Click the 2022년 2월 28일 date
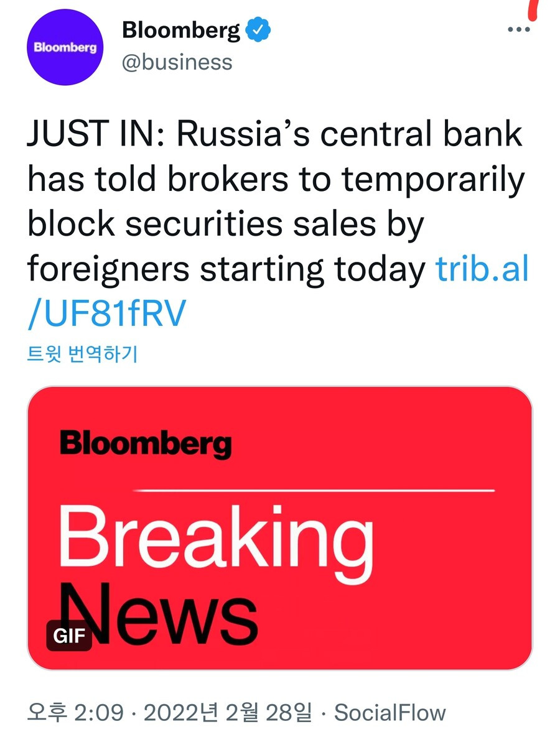 (x=228, y=713)
